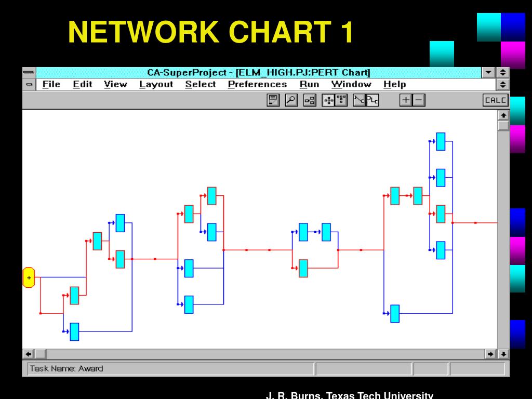
Task: Open the application control menu box
Action: click(x=29, y=72)
